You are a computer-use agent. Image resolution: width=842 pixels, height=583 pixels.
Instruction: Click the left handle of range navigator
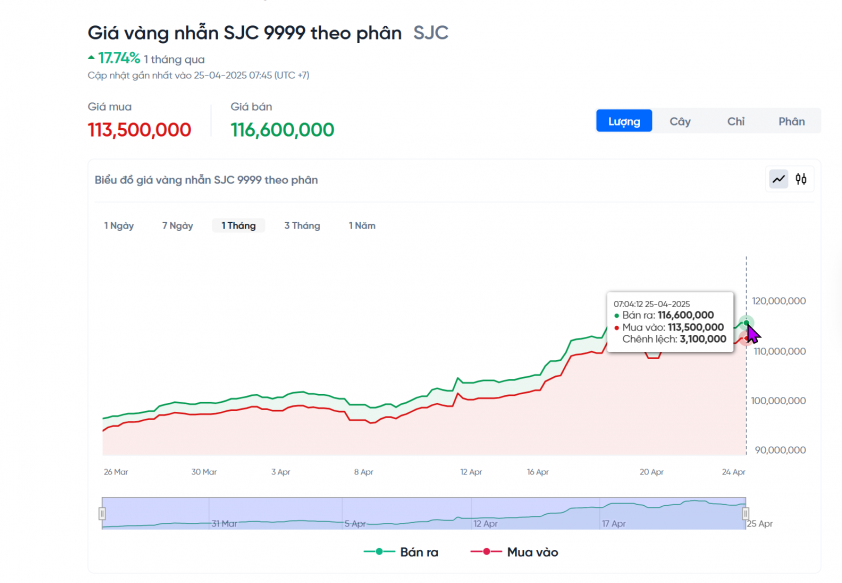[102, 513]
